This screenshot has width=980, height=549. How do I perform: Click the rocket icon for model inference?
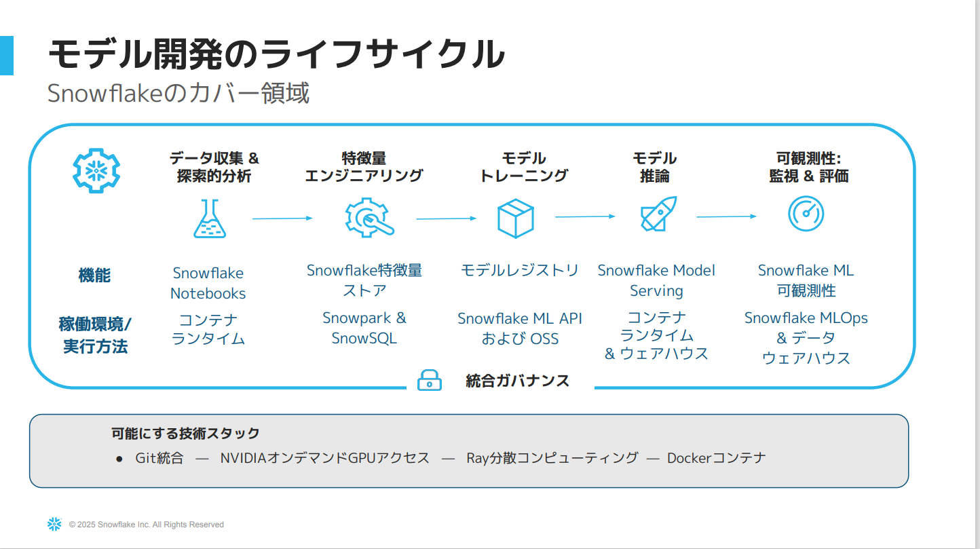click(659, 214)
